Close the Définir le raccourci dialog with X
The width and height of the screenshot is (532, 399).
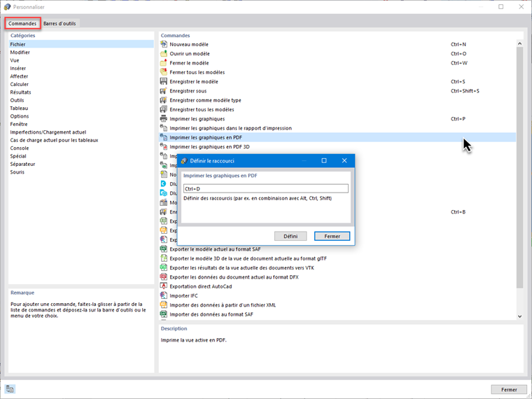click(x=344, y=160)
